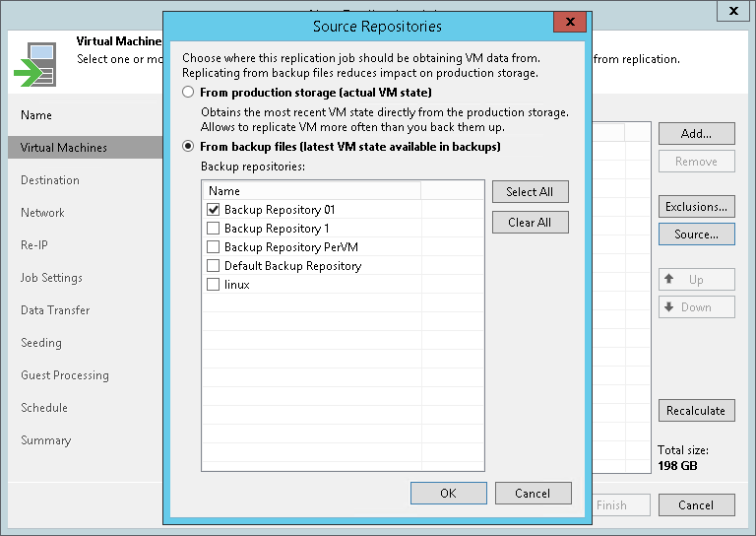Go to Network step in sidebar
756x536 pixels.
[x=42, y=213]
